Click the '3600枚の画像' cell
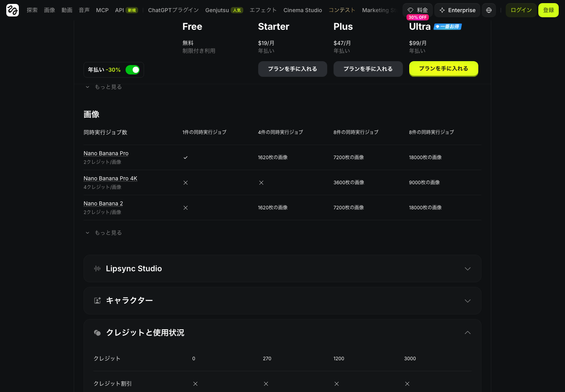 point(349,183)
